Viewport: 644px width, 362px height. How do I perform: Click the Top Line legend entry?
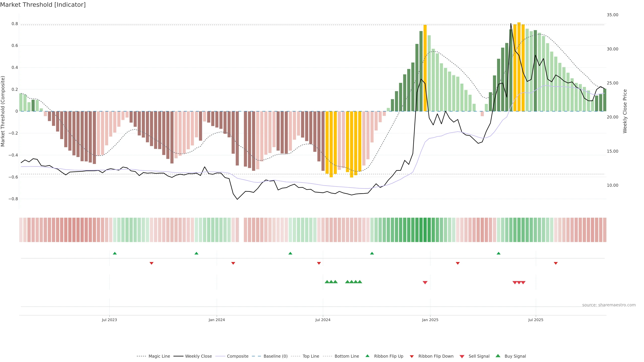point(311,356)
